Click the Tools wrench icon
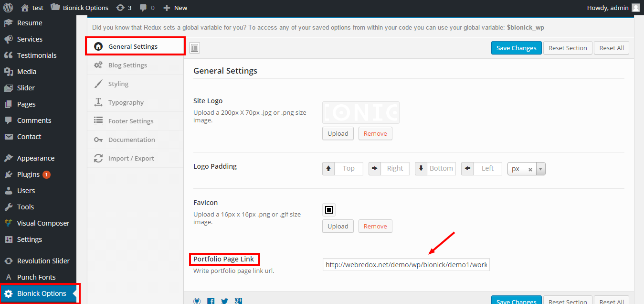 click(9, 207)
